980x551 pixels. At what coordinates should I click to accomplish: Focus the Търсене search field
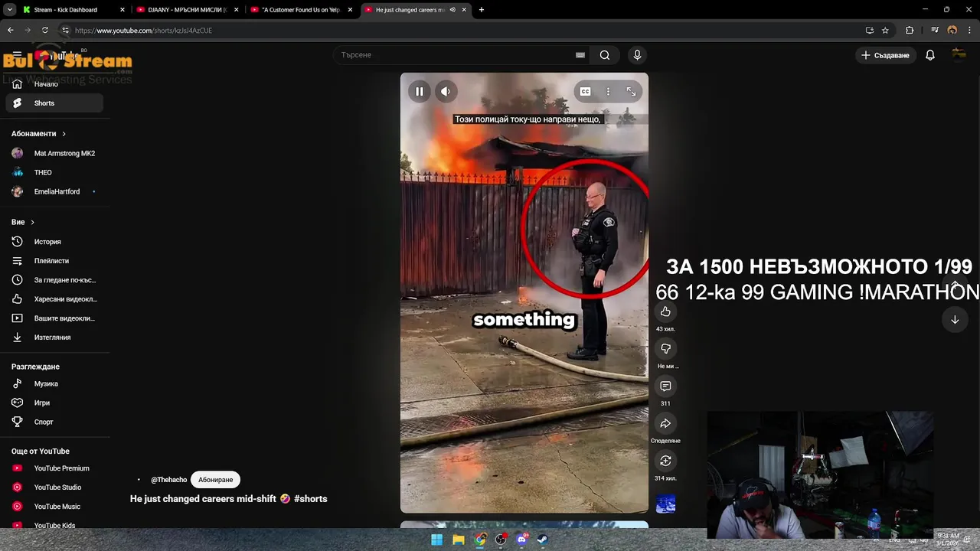coord(456,55)
